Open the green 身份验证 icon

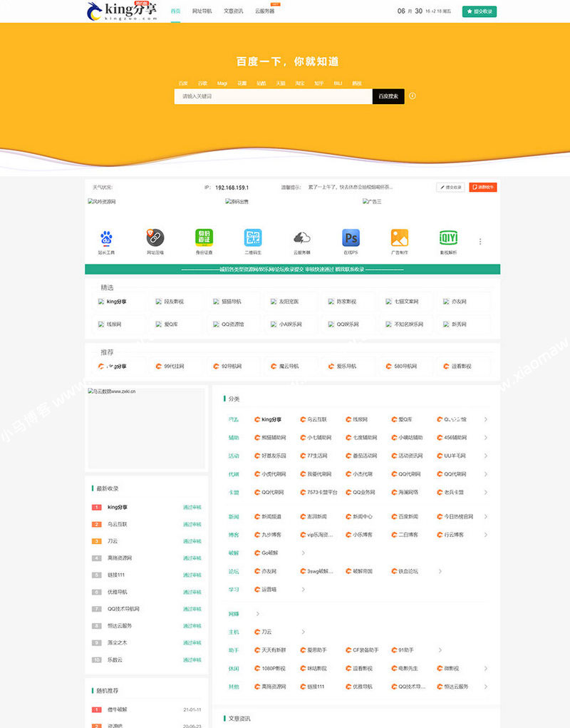(204, 238)
